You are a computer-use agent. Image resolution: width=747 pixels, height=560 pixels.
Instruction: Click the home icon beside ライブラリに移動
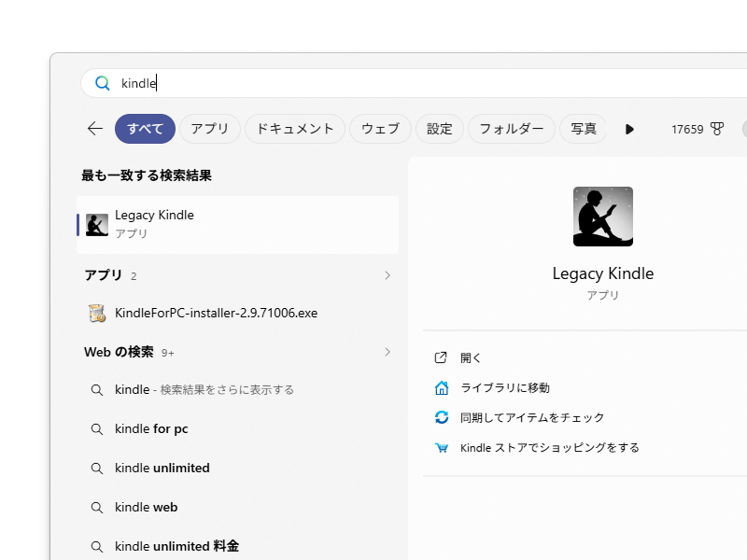click(442, 387)
